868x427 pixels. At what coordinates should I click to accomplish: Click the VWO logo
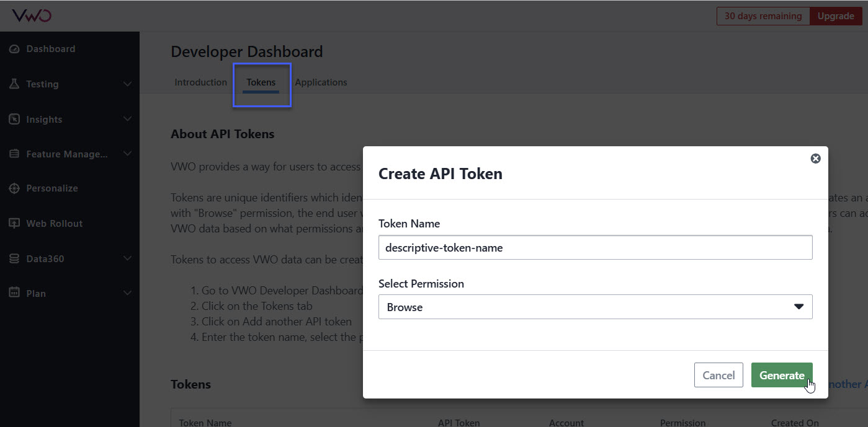tap(32, 16)
